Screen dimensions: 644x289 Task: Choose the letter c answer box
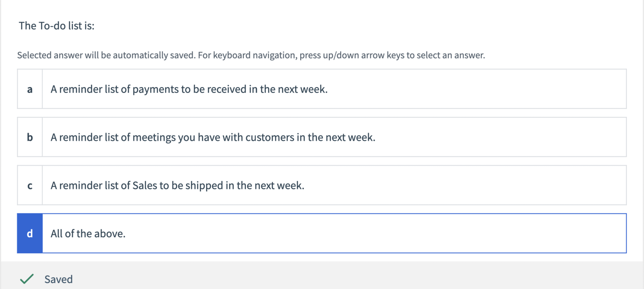coord(30,185)
